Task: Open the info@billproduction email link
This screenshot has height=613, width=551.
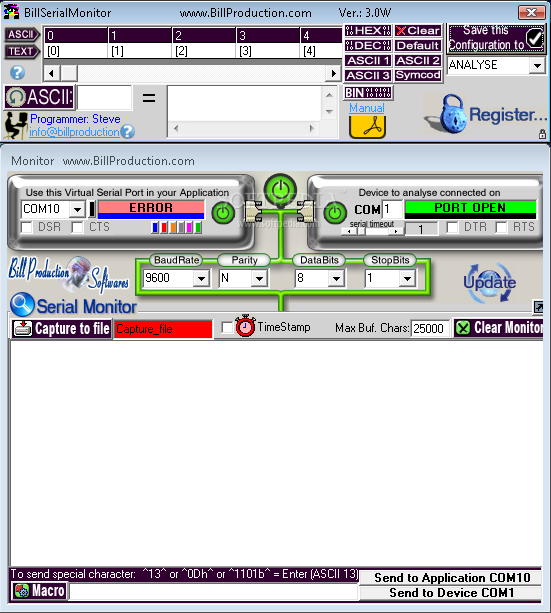Action: click(x=74, y=132)
